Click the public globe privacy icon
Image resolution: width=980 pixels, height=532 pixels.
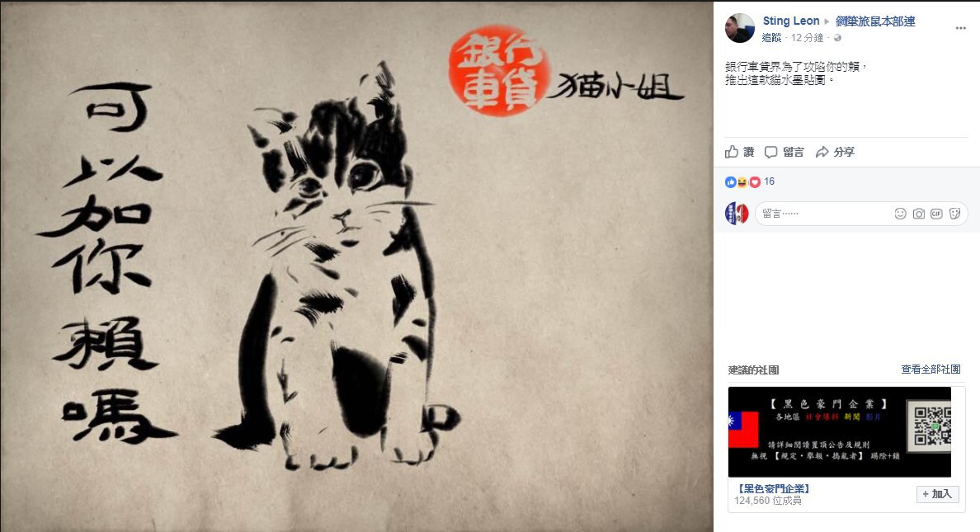pyautogui.click(x=837, y=38)
